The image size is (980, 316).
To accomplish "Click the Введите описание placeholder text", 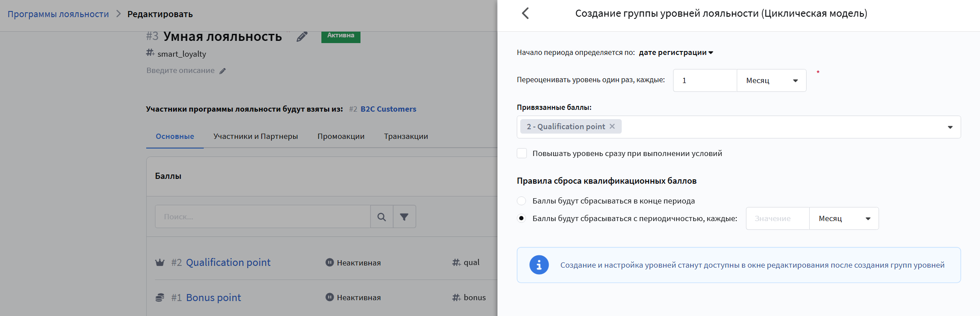I will [x=180, y=70].
